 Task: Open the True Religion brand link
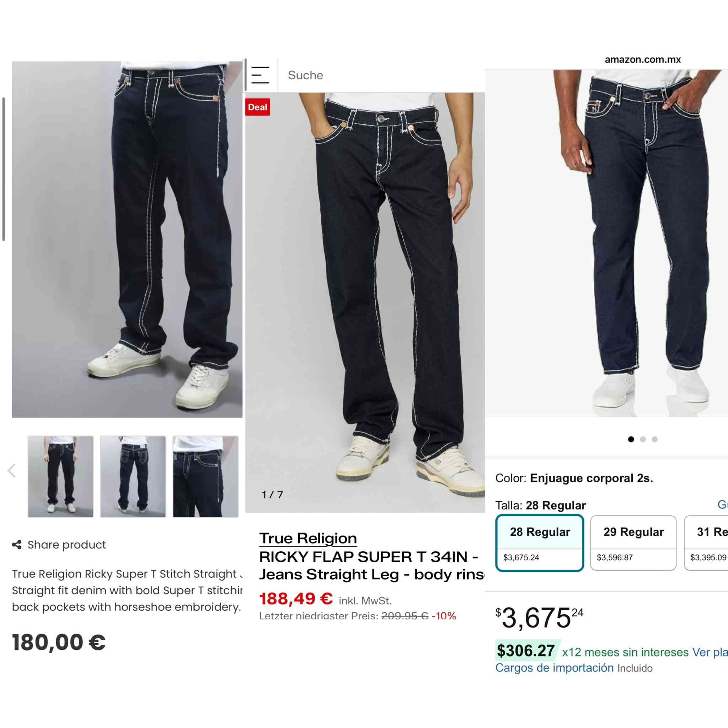pyautogui.click(x=308, y=538)
